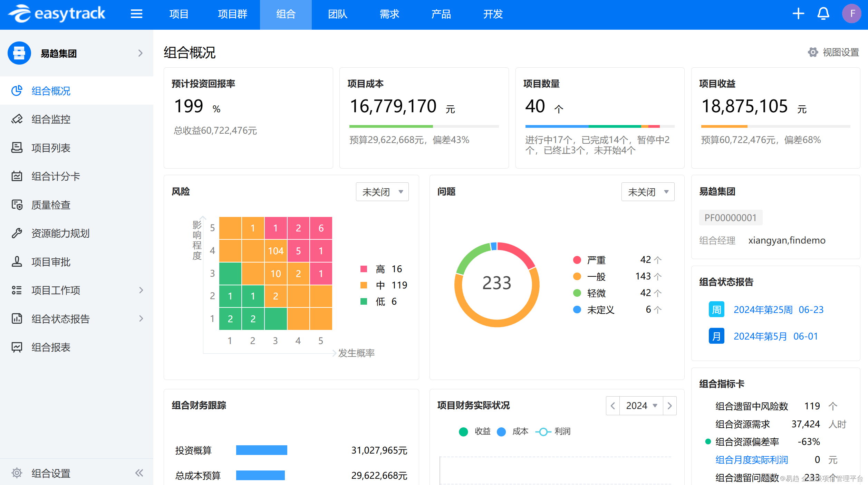Go to next year arrow
Image resolution: width=868 pixels, height=485 pixels.
coord(669,406)
